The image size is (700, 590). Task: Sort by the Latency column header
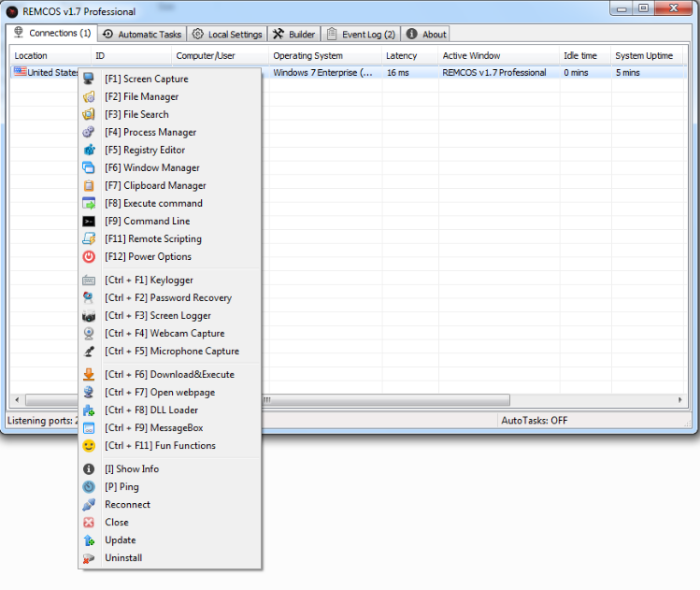tap(410, 56)
